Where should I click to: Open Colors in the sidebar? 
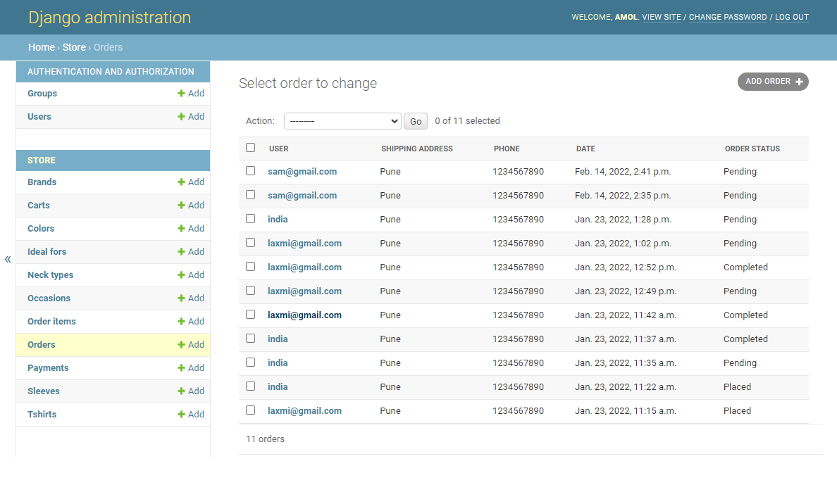tap(41, 229)
